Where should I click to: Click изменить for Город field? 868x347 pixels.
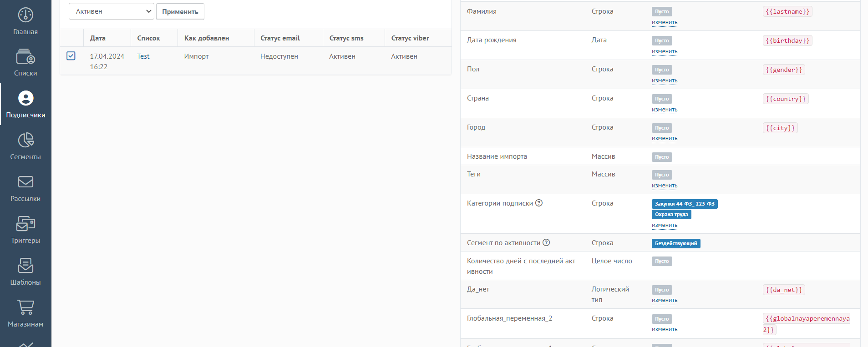(665, 138)
